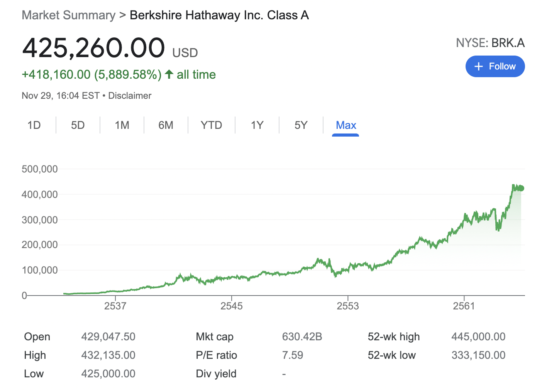Switch to the 5Y chart view
The height and width of the screenshot is (392, 542).
[x=301, y=125]
